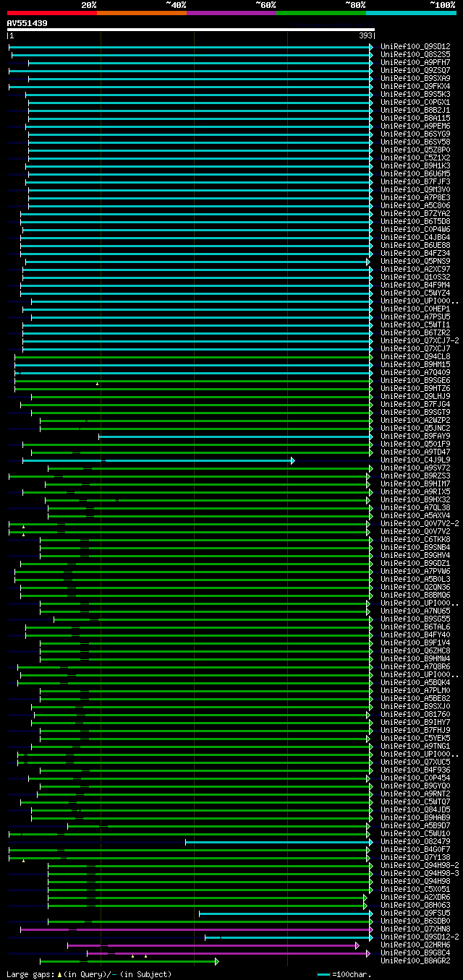The height and width of the screenshot is (980, 463).
Task: Select label UniRef100_Q9FSU5
Action: click(x=415, y=914)
